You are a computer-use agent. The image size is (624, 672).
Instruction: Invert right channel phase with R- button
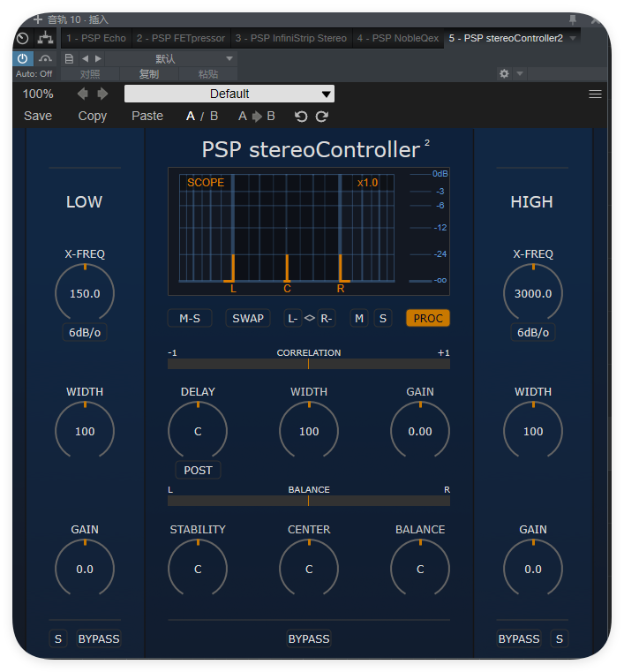[x=327, y=319]
